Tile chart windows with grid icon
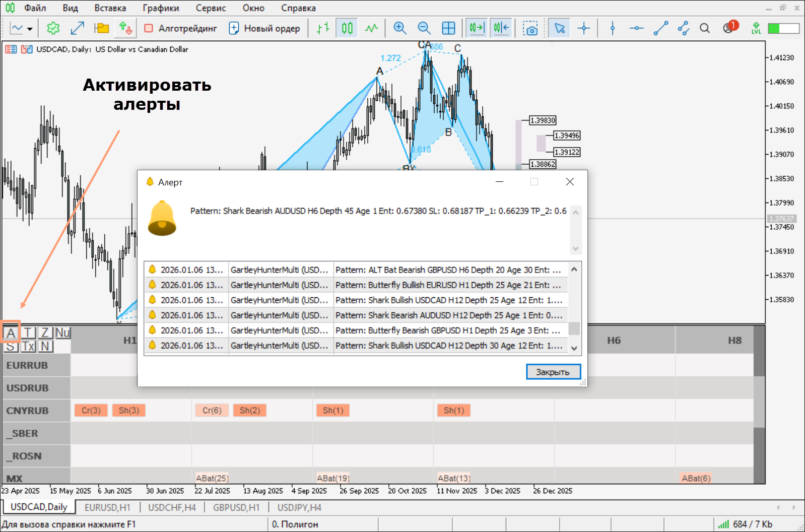 pos(448,28)
